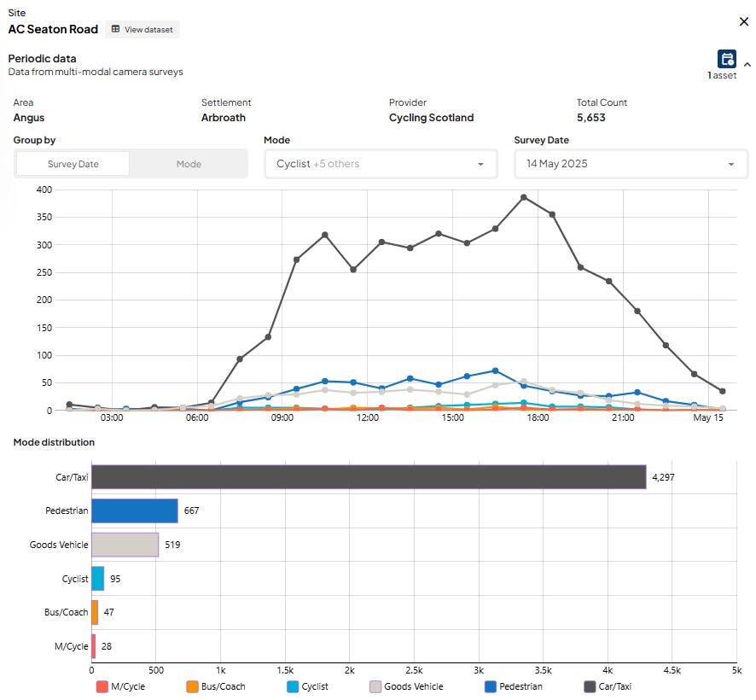Click the Area value Angus

pos(29,118)
